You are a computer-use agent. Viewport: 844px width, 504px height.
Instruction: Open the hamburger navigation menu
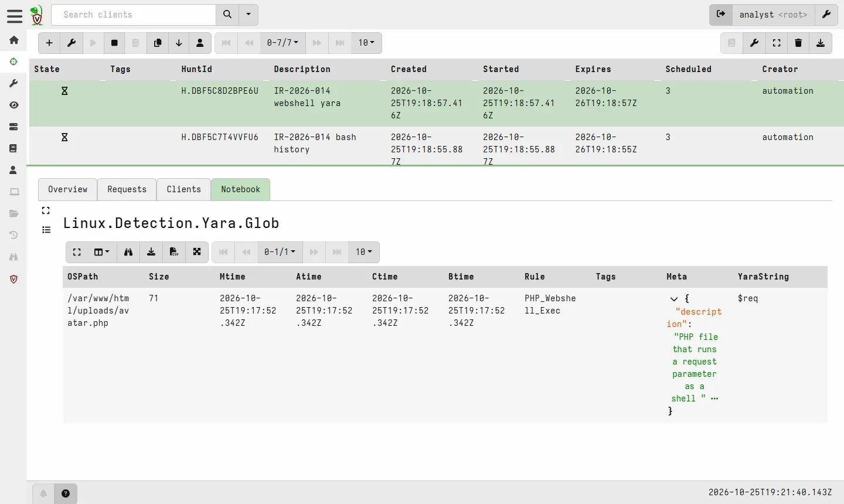(x=15, y=16)
